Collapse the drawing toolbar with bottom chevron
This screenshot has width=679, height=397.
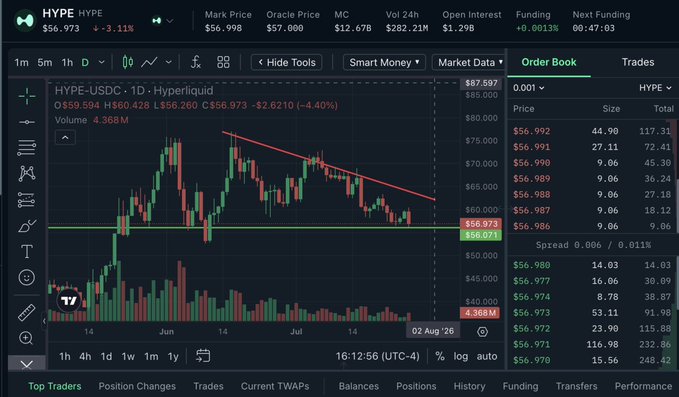(x=27, y=364)
